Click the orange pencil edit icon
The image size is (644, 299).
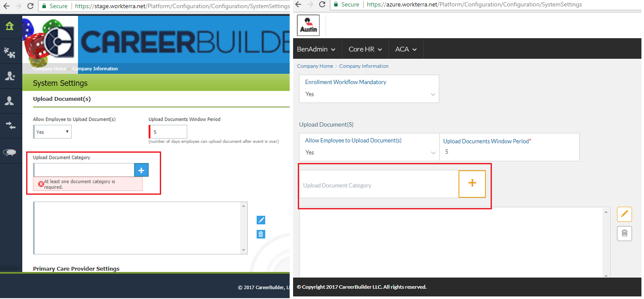click(x=624, y=214)
